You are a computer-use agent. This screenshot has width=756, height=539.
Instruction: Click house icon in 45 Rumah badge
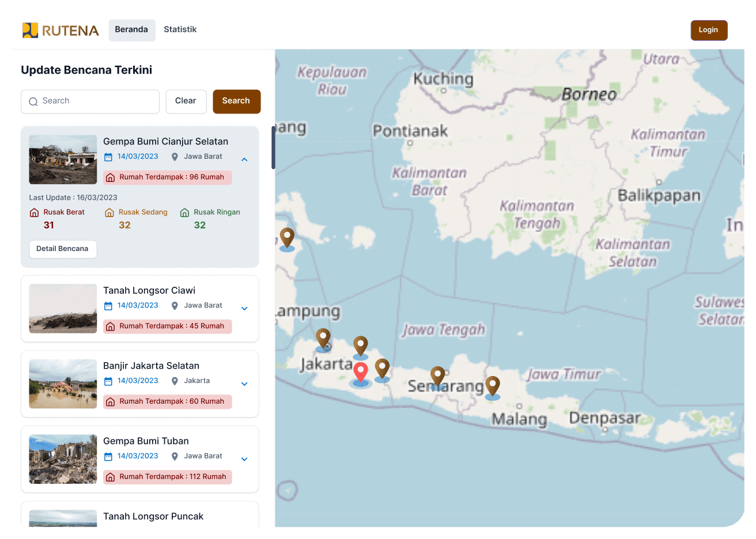tap(111, 327)
